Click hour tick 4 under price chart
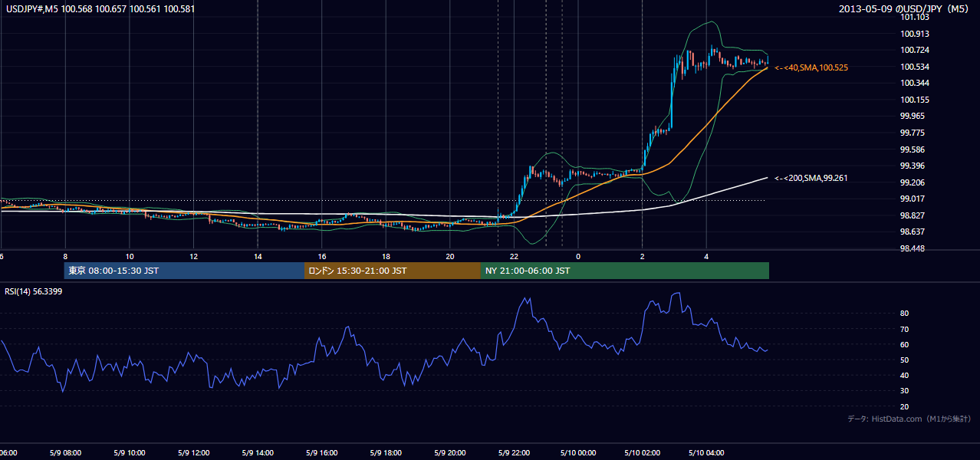 [706, 256]
